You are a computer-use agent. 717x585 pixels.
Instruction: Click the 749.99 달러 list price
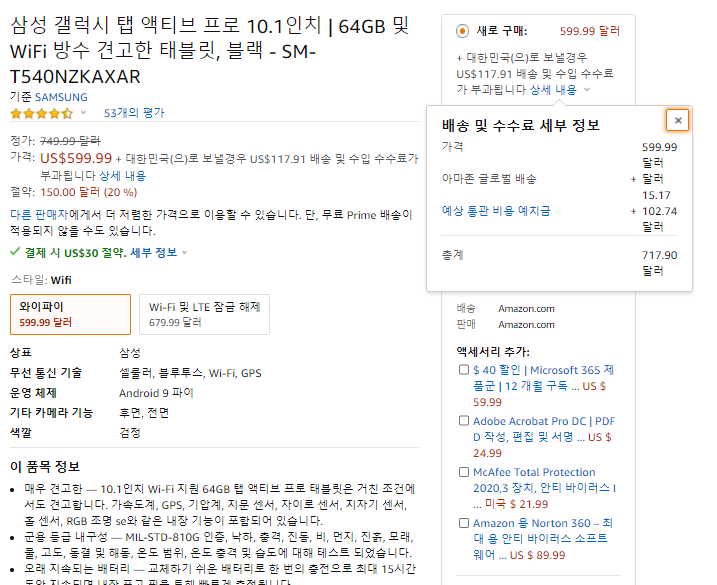pos(70,141)
